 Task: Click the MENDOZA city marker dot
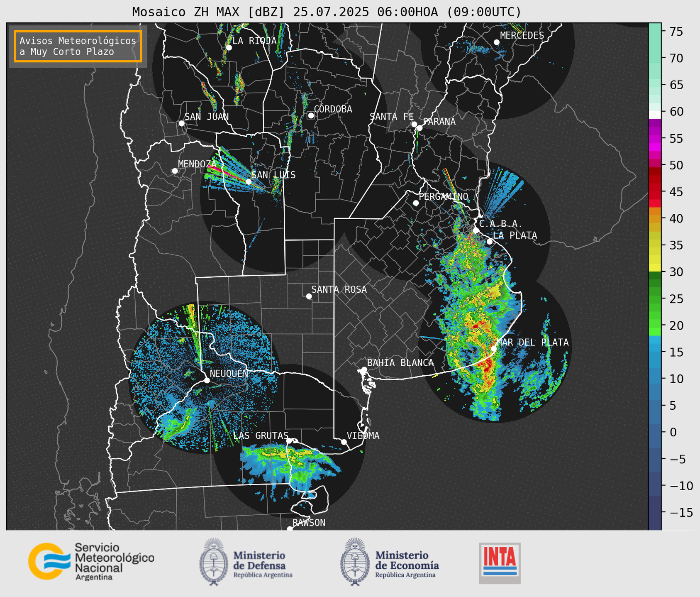coord(175,171)
